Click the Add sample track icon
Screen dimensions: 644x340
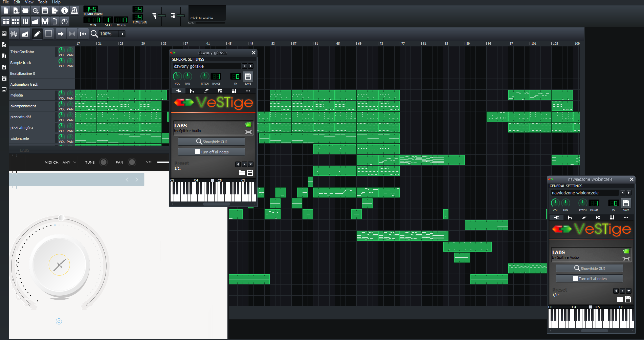[14, 34]
